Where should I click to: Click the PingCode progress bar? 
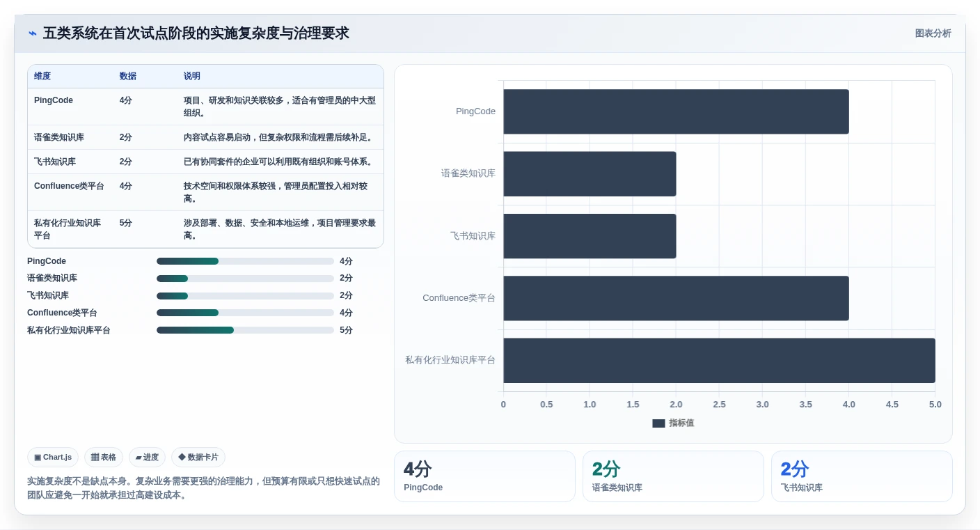tap(245, 261)
